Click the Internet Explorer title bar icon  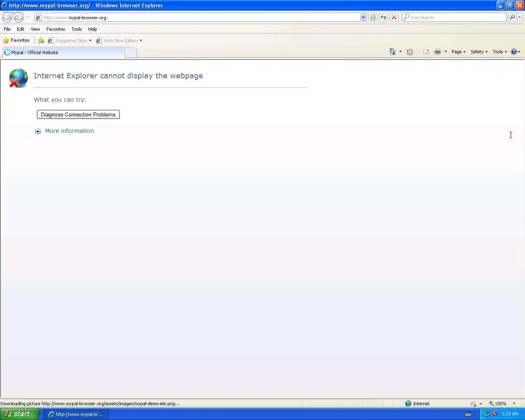click(x=4, y=5)
